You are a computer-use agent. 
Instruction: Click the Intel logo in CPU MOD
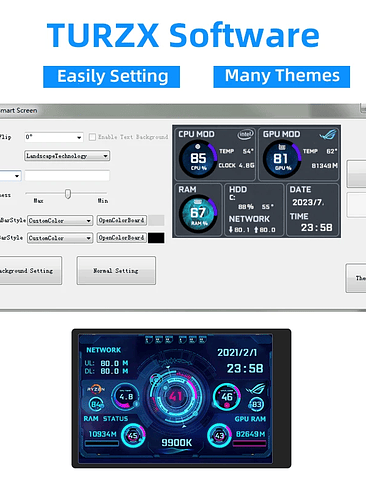tap(245, 134)
